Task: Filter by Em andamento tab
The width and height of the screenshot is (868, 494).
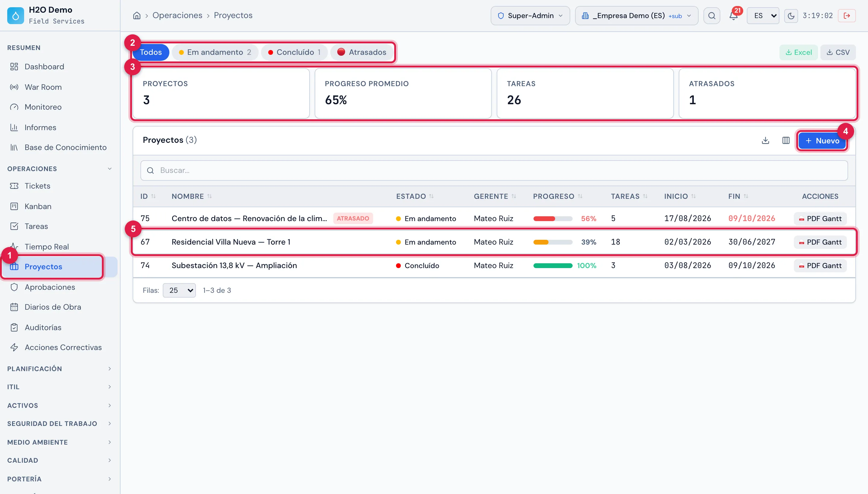Action: pyautogui.click(x=215, y=52)
